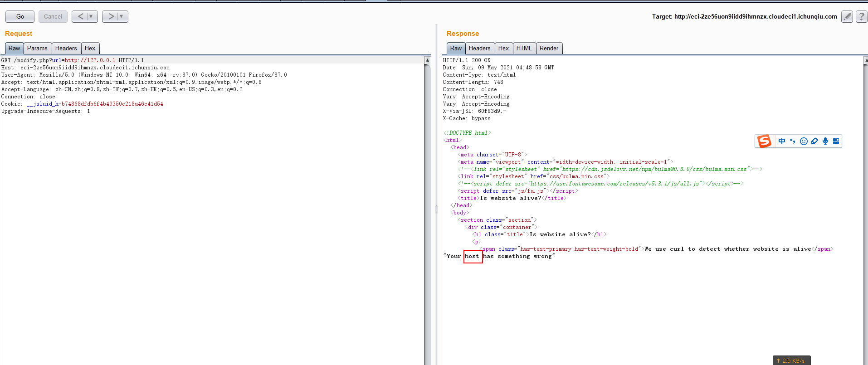Click the script js/fa.js line
Image resolution: width=868 pixels, height=365 pixels.
pos(518,191)
